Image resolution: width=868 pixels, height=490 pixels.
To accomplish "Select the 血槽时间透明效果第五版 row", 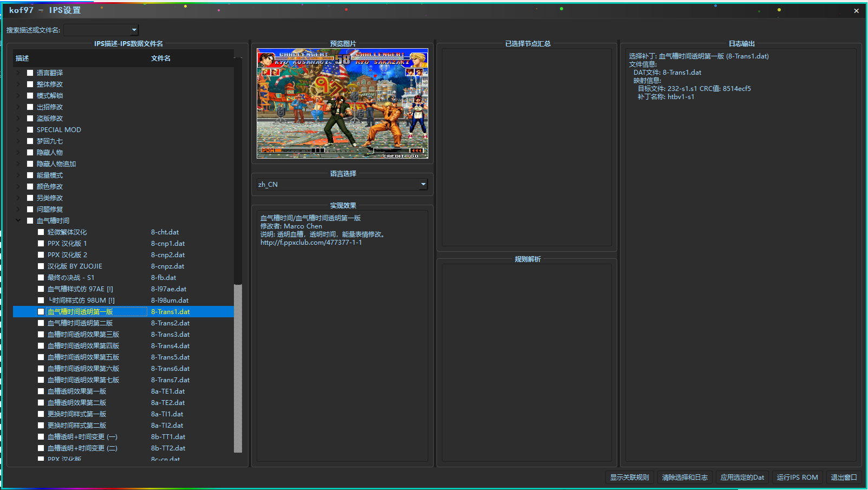I will 123,357.
